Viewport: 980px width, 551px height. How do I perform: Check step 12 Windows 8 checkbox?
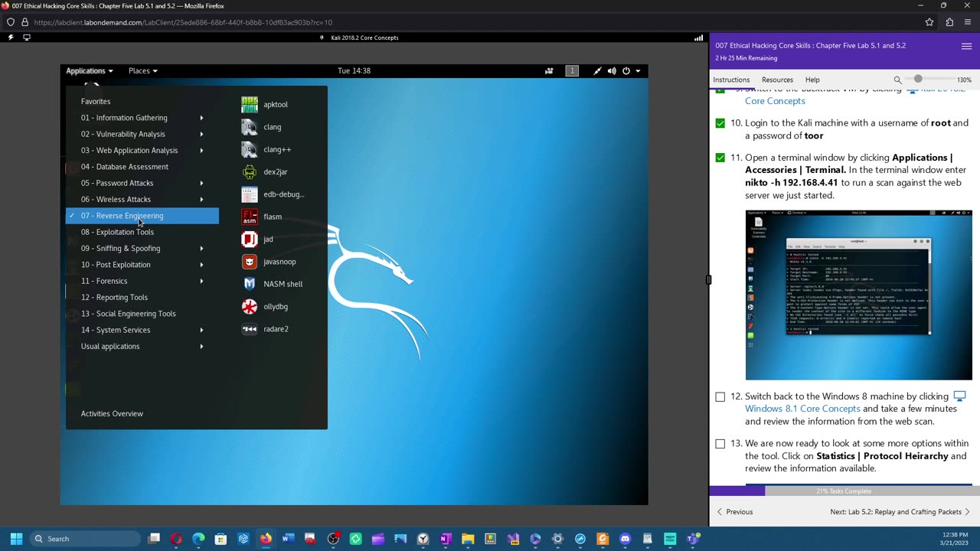(720, 396)
